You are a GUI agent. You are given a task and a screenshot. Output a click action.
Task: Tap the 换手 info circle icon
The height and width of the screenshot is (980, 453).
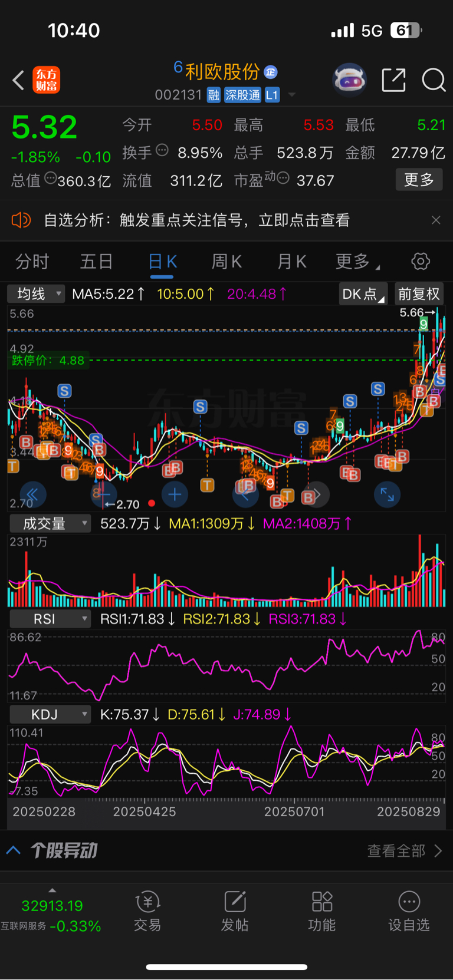[162, 150]
